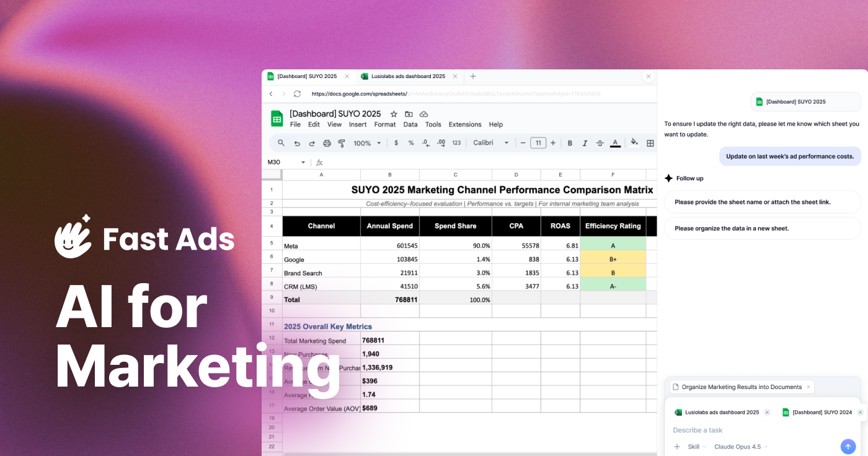The width and height of the screenshot is (868, 456).
Task: Click the plus icon to add attachment
Action: [677, 447]
